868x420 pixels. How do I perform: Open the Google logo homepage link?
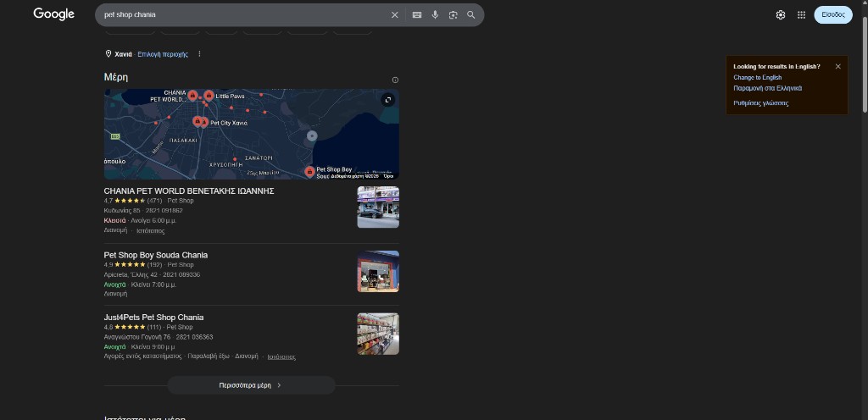click(53, 14)
